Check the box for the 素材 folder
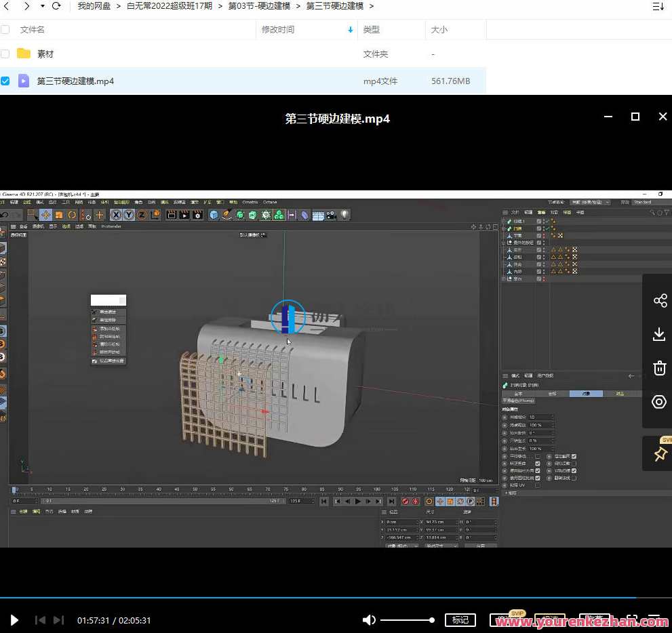This screenshot has width=672, height=633. click(x=5, y=54)
